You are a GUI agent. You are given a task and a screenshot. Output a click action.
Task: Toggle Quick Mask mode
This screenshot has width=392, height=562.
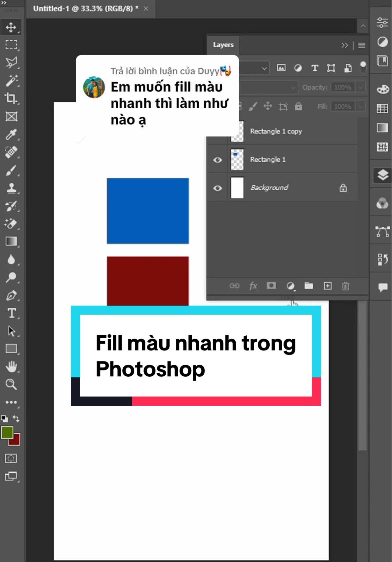click(x=11, y=458)
